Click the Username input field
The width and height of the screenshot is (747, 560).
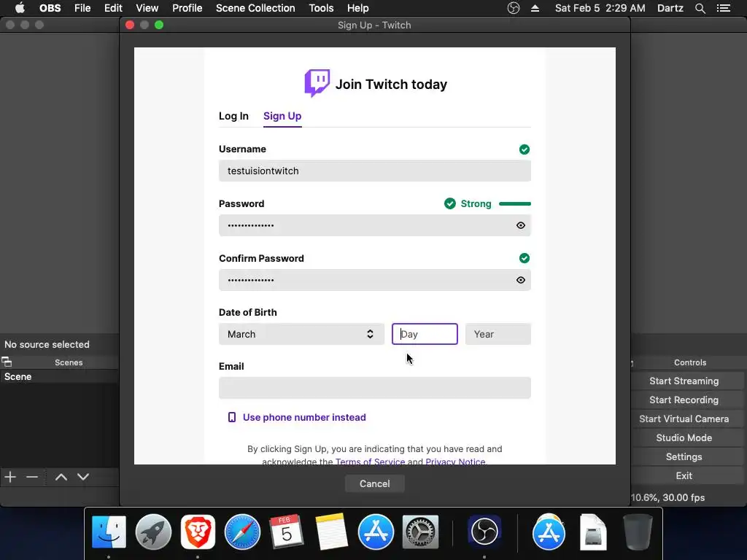(x=375, y=171)
